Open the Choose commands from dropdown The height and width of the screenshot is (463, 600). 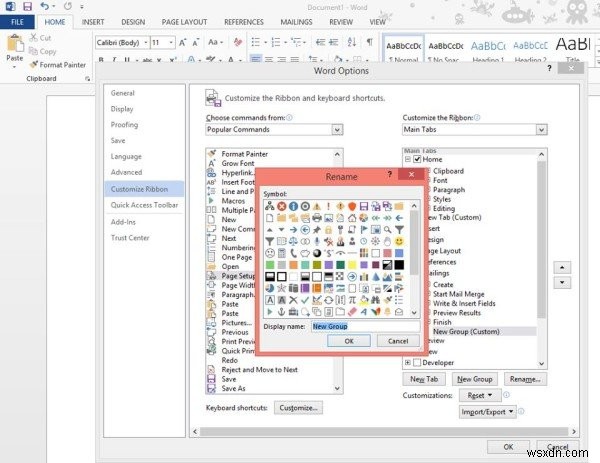tap(337, 130)
